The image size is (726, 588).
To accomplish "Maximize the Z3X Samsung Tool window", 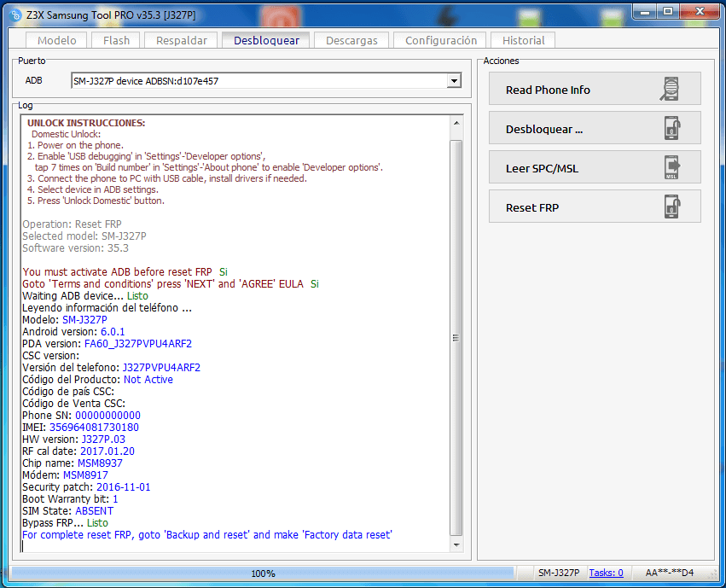I will 668,12.
